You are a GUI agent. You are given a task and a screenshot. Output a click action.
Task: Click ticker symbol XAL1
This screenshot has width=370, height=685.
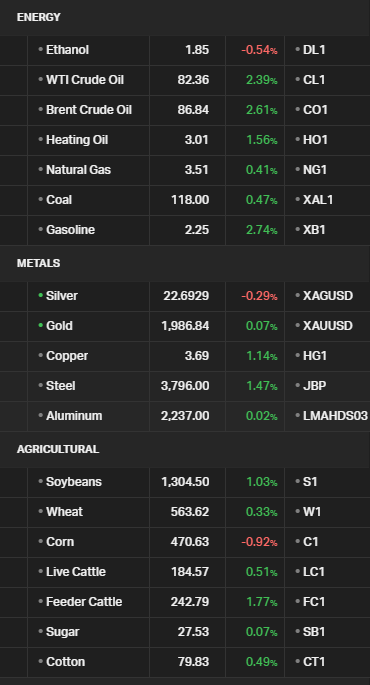tap(318, 200)
